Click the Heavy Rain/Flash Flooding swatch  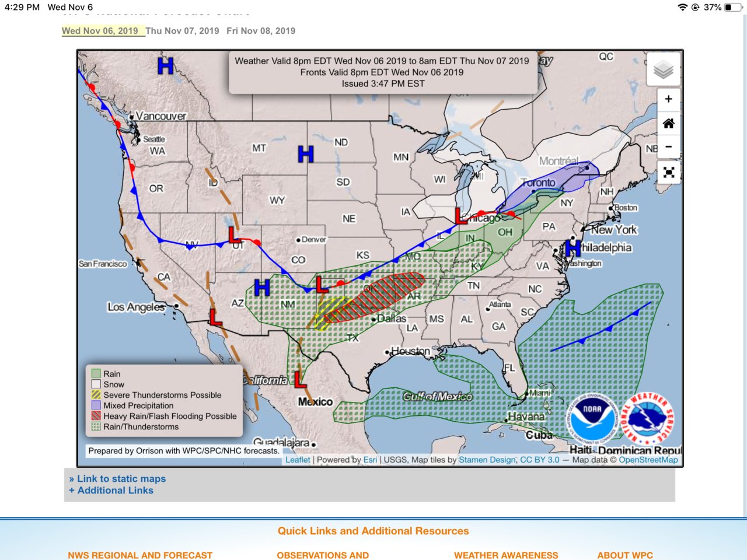[96, 416]
